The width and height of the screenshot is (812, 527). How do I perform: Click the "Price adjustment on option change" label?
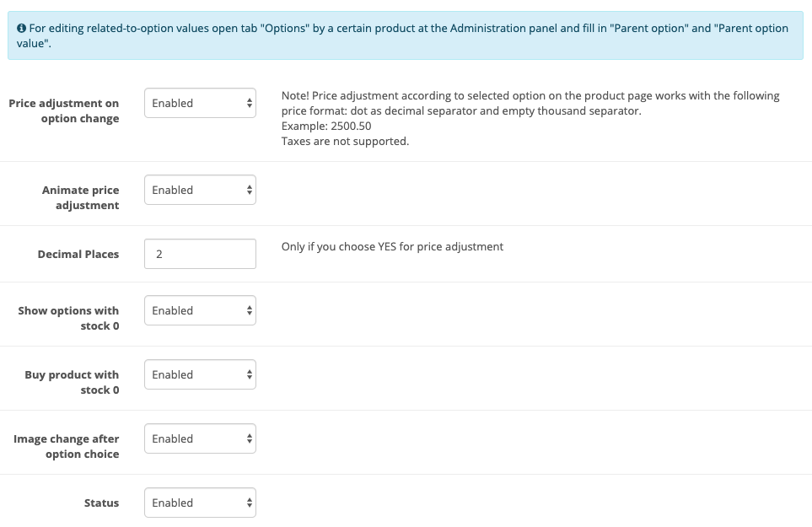64,110
